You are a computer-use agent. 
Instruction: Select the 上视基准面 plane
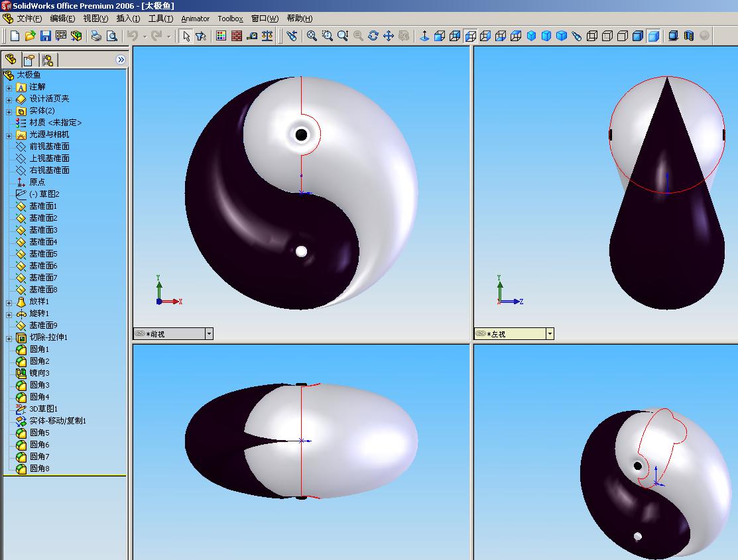(x=50, y=158)
